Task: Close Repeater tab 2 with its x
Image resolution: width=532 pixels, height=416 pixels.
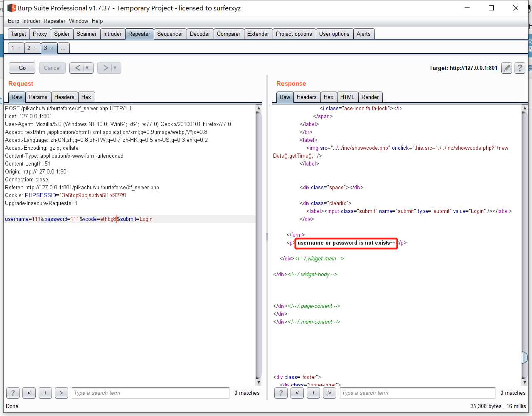Action: [35, 49]
